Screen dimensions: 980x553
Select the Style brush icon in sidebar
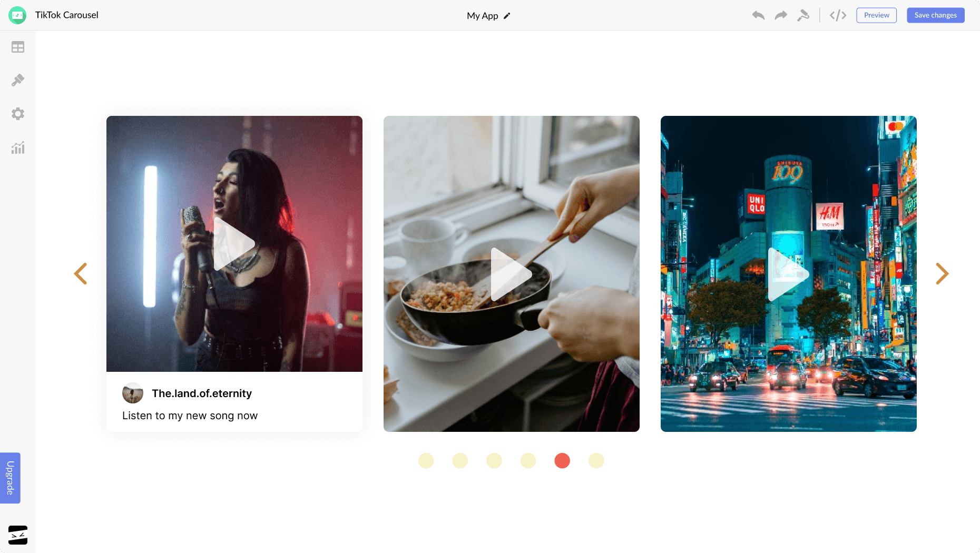(18, 80)
